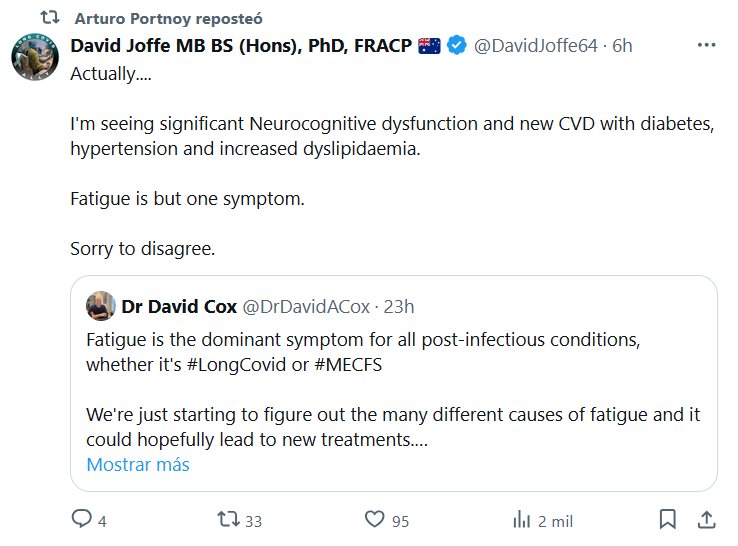Open the #MECFS hashtag
This screenshot has height=546, width=738.
(348, 364)
